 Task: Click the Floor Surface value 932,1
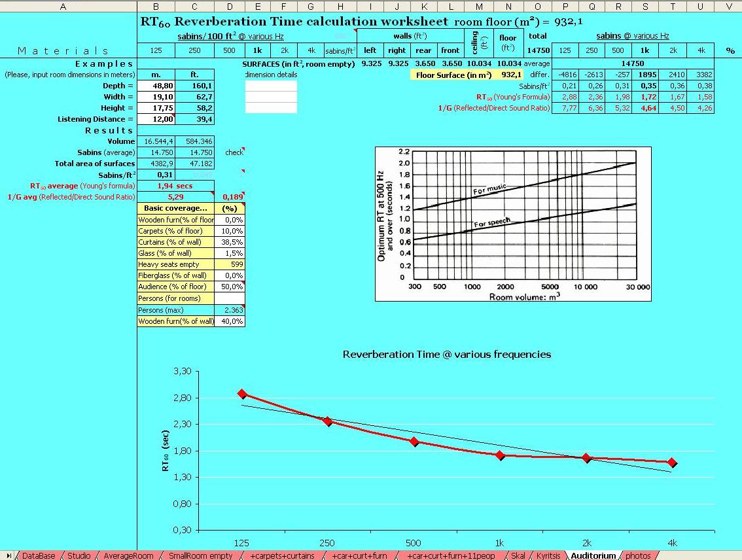tap(508, 75)
